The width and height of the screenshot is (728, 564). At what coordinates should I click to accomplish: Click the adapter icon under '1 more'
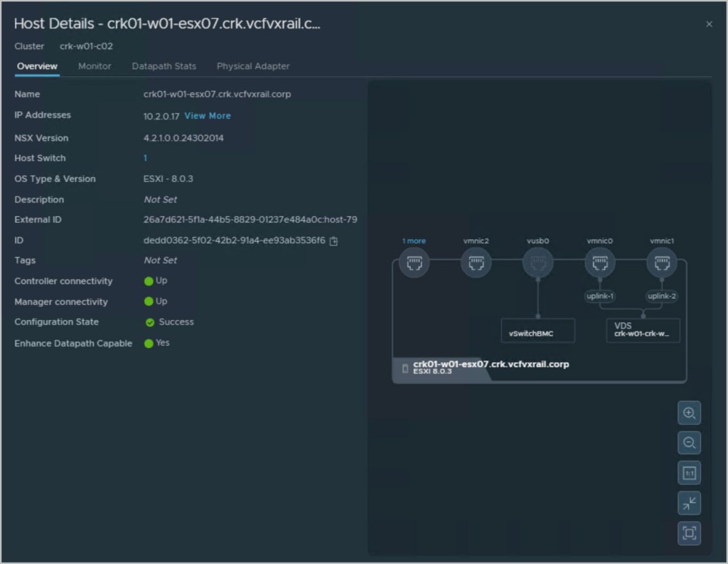click(414, 263)
